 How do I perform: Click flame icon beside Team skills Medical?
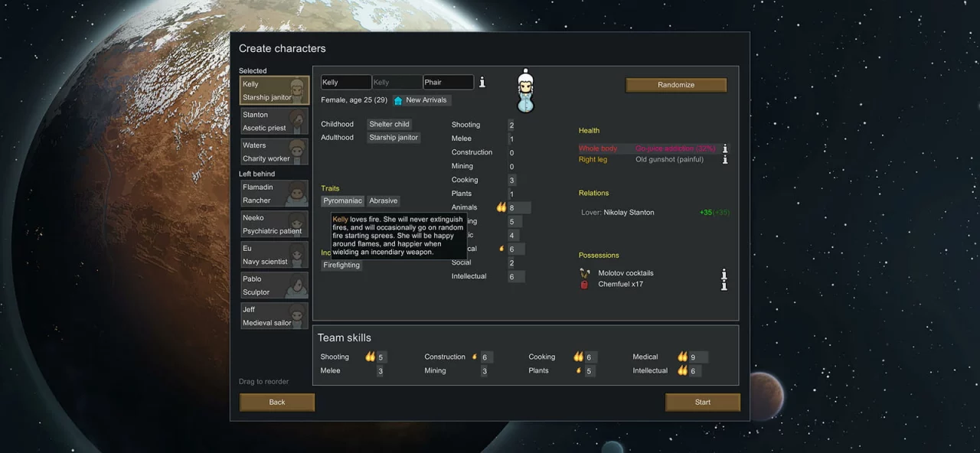(x=683, y=357)
